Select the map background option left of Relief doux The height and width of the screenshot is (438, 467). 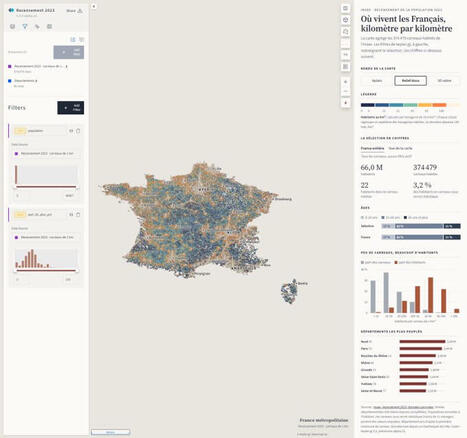pyautogui.click(x=377, y=81)
